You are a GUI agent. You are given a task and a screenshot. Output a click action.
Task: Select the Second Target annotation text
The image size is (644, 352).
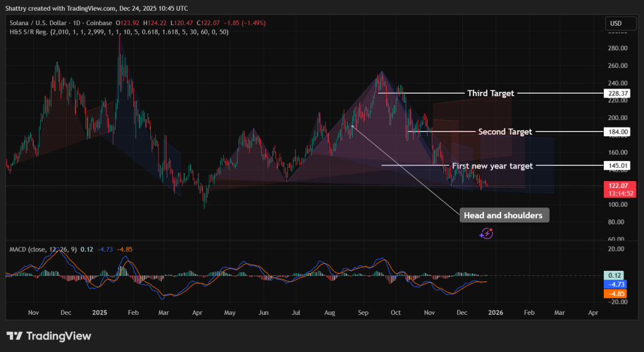tap(505, 132)
